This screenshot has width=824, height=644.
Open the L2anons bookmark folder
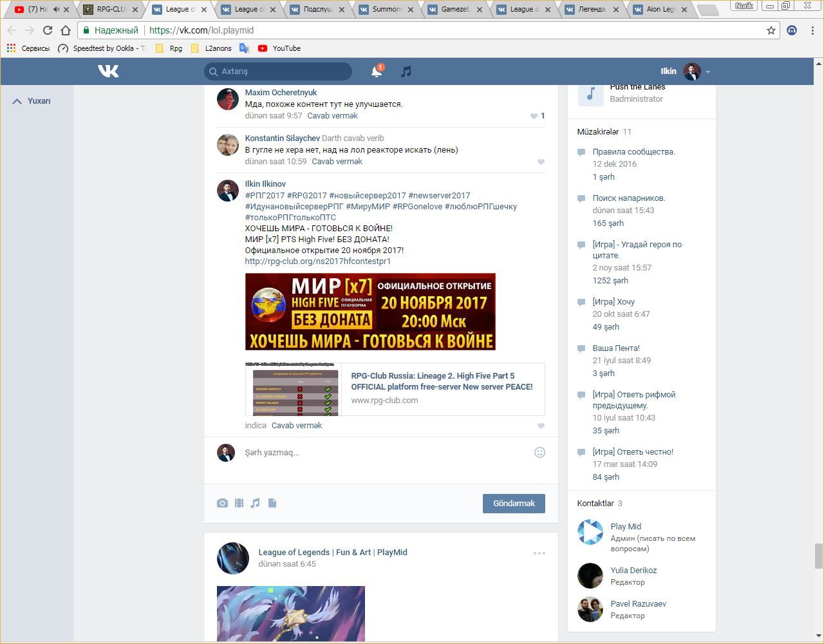(211, 48)
